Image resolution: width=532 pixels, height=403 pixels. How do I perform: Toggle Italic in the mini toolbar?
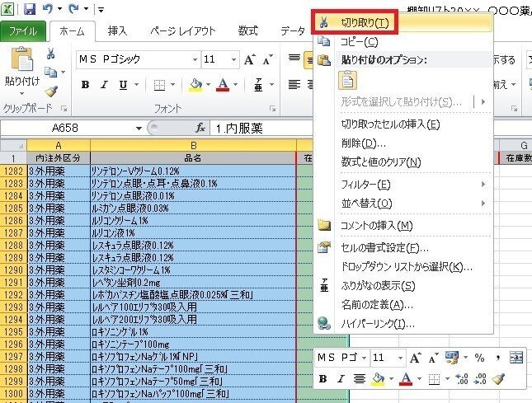pos(341,378)
